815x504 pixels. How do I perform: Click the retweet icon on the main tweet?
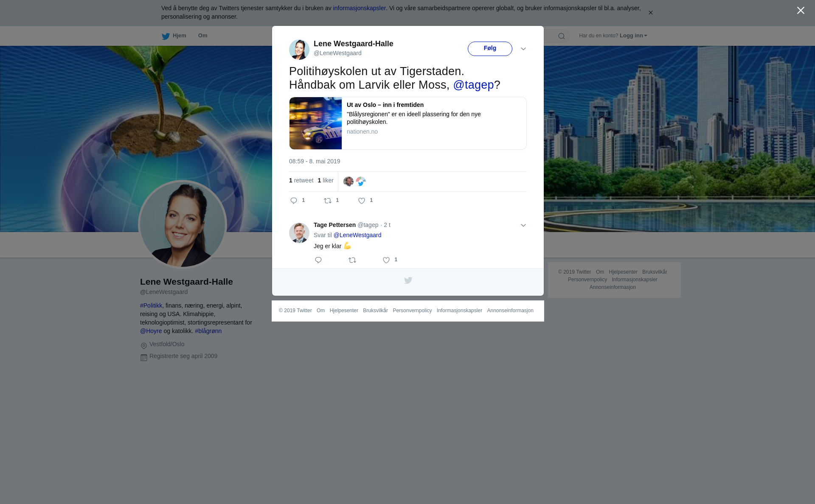pos(328,201)
